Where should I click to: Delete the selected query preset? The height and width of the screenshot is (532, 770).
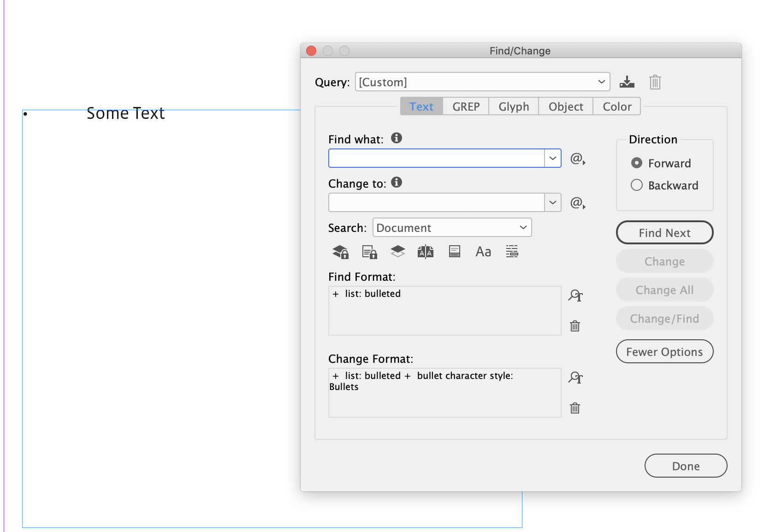coord(655,82)
